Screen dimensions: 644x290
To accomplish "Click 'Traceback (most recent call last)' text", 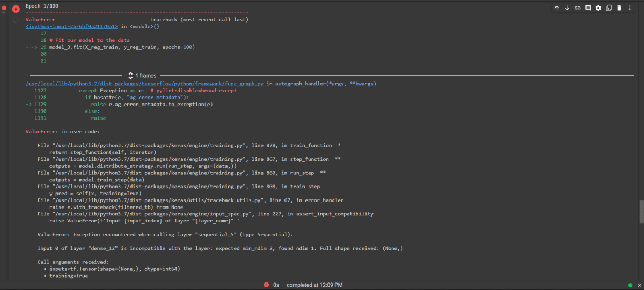I will coord(199,19).
